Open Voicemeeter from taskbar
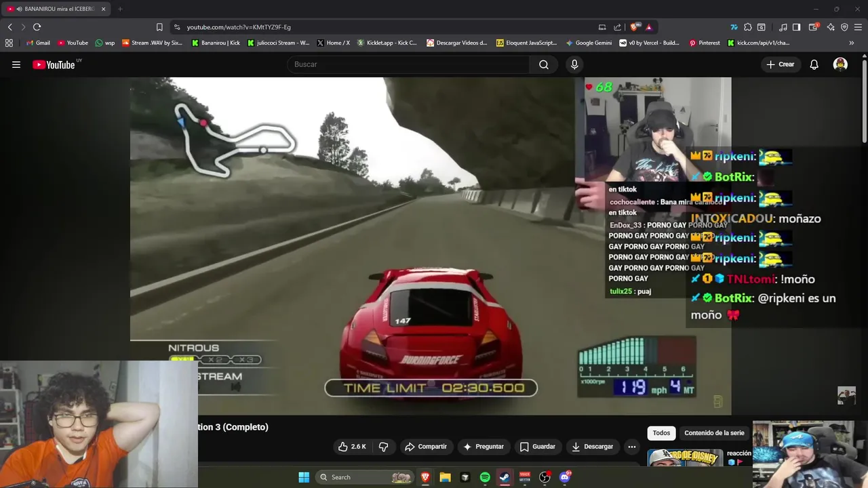Viewport: 868px width, 488px height. tap(524, 477)
